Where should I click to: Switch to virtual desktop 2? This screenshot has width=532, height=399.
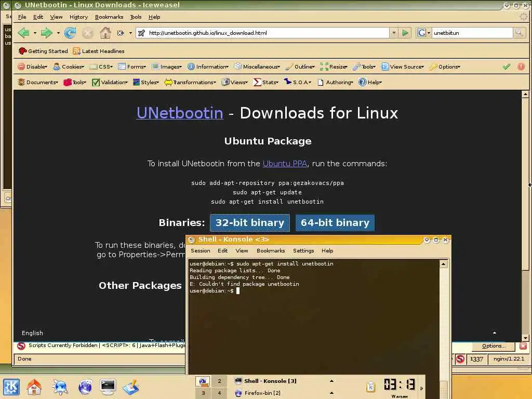[x=219, y=381]
